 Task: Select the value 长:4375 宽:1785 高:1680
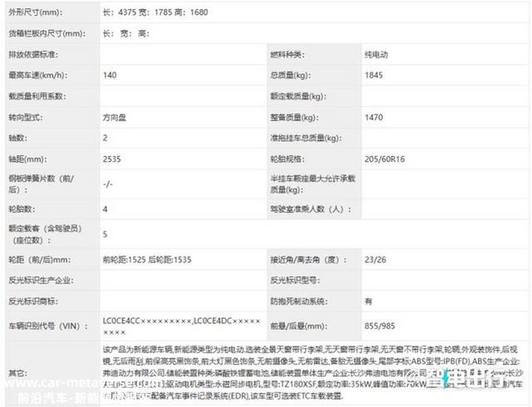[x=155, y=12]
